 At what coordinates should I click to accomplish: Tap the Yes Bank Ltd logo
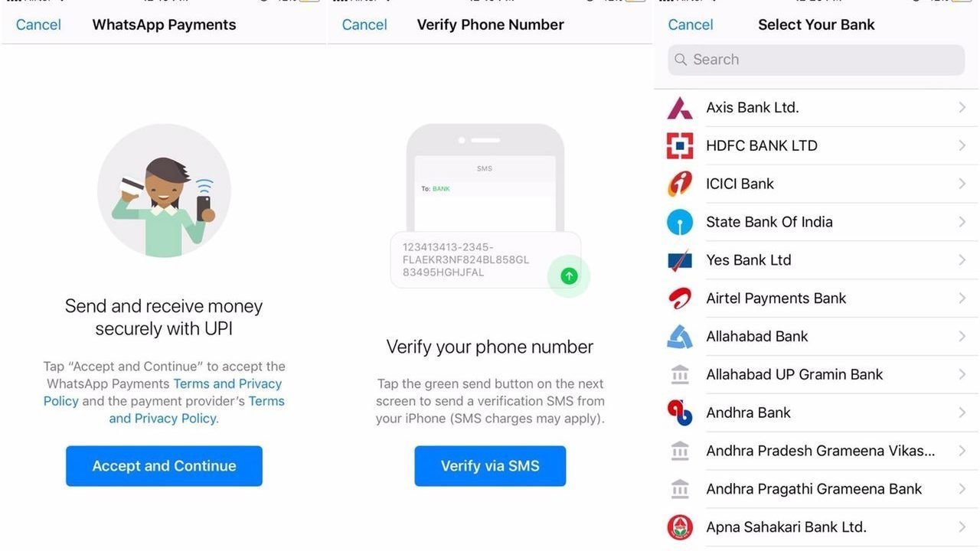pos(680,260)
